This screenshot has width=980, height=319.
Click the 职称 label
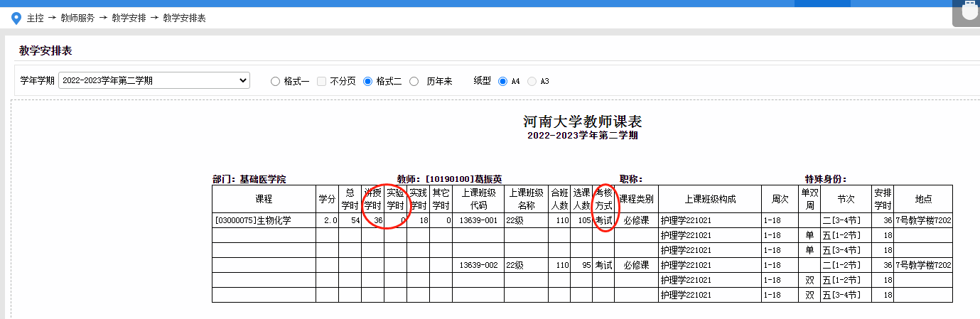[631, 180]
